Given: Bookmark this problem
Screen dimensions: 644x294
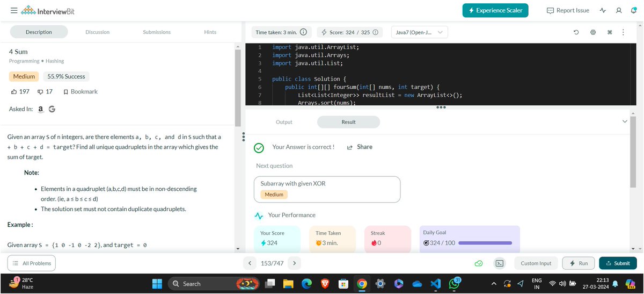Looking at the screenshot, I should (80, 92).
